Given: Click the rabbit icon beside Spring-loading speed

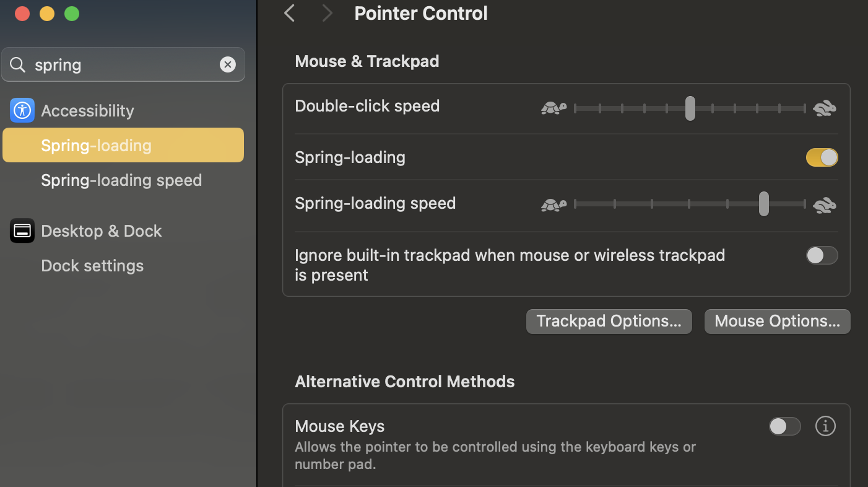Looking at the screenshot, I should (x=824, y=204).
